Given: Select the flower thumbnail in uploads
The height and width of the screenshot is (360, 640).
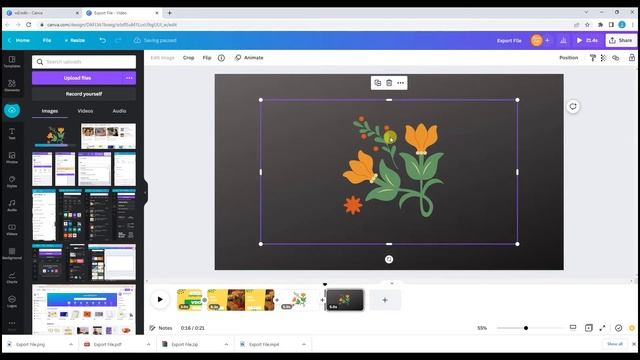Looking at the screenshot, I should [56, 136].
